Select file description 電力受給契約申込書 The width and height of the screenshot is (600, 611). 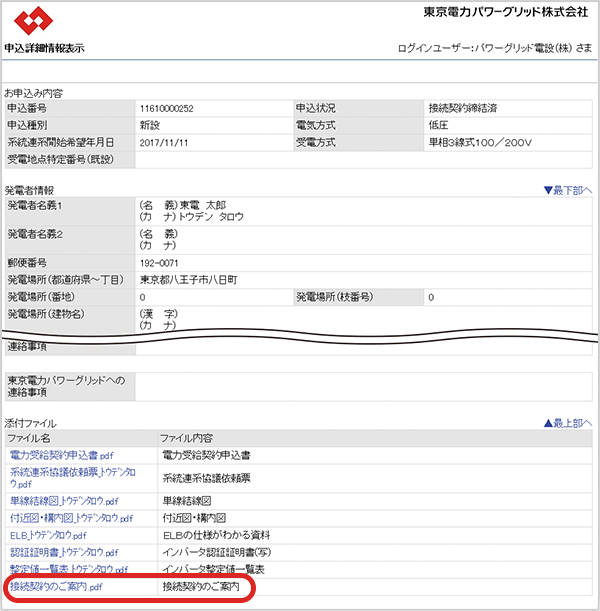coord(206,455)
